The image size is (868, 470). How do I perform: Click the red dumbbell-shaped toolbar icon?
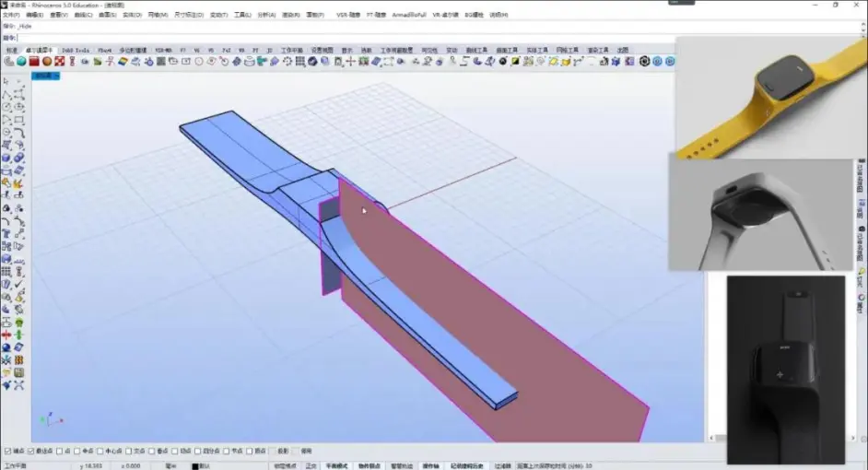(72, 62)
